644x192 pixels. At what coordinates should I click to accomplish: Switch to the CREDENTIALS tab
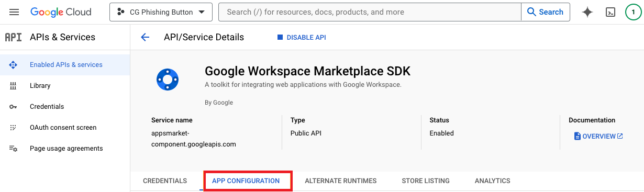pyautogui.click(x=165, y=180)
